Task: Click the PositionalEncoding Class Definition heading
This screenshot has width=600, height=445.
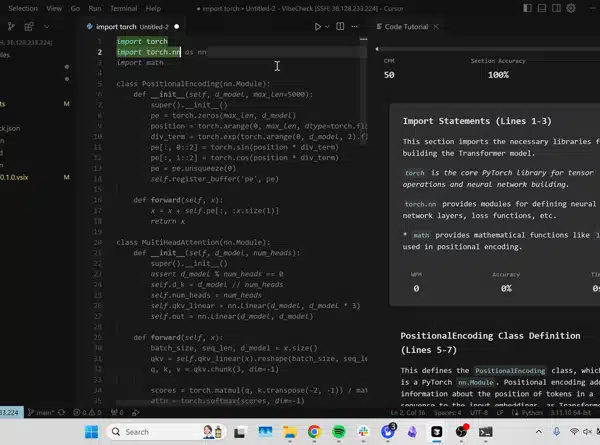Action: point(490,342)
